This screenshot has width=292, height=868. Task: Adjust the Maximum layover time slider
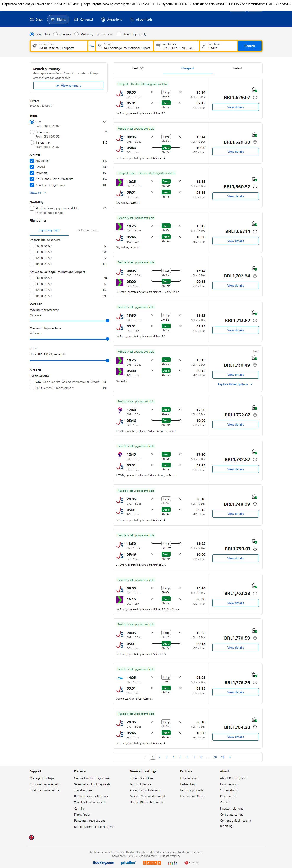pos(107,339)
